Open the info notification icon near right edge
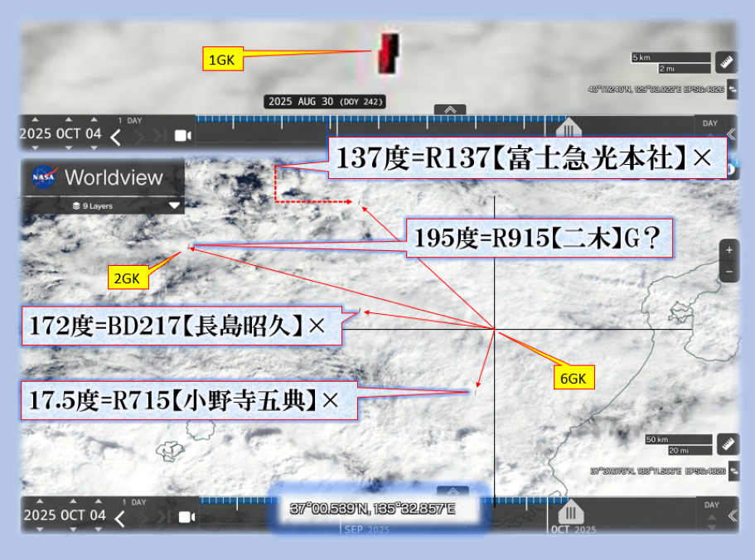 pos(731,170)
